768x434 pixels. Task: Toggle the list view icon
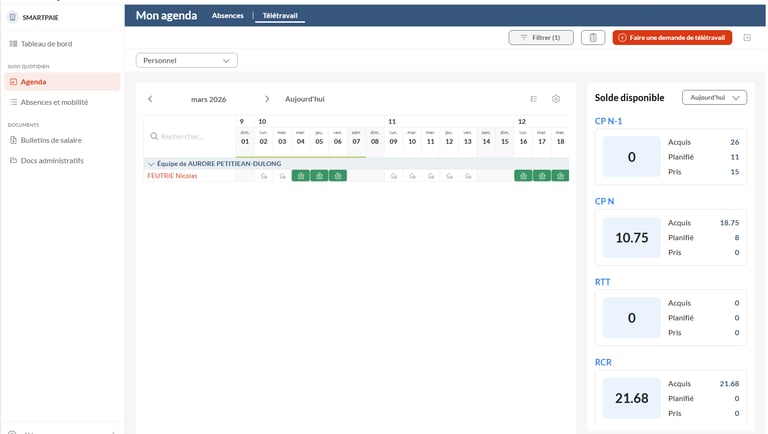point(533,99)
